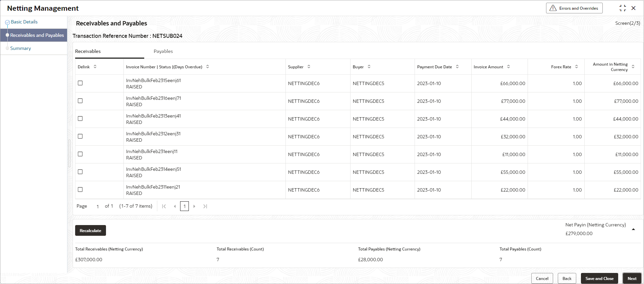This screenshot has width=644, height=284.
Task: Click invoice amount £66,000.00
Action: click(513, 83)
